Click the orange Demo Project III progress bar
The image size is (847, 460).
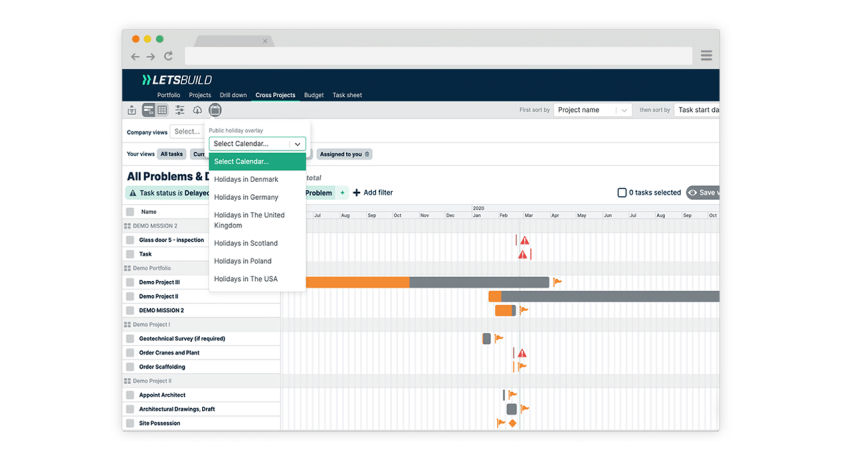coord(357,283)
